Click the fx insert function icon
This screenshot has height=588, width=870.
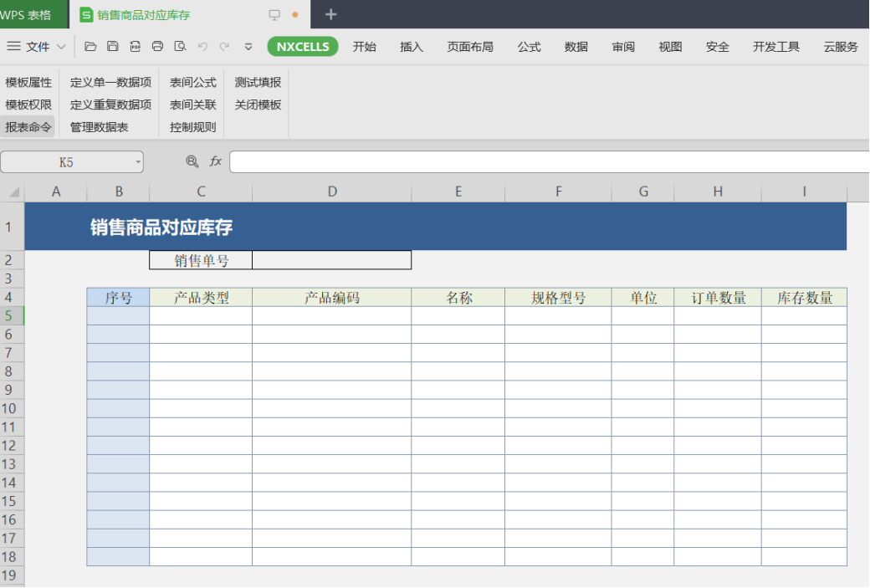pyautogui.click(x=216, y=161)
